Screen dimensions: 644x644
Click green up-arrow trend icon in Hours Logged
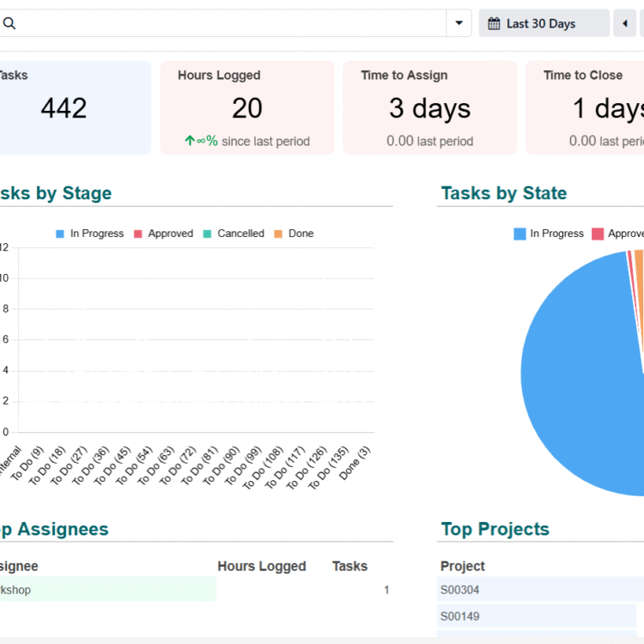point(190,141)
